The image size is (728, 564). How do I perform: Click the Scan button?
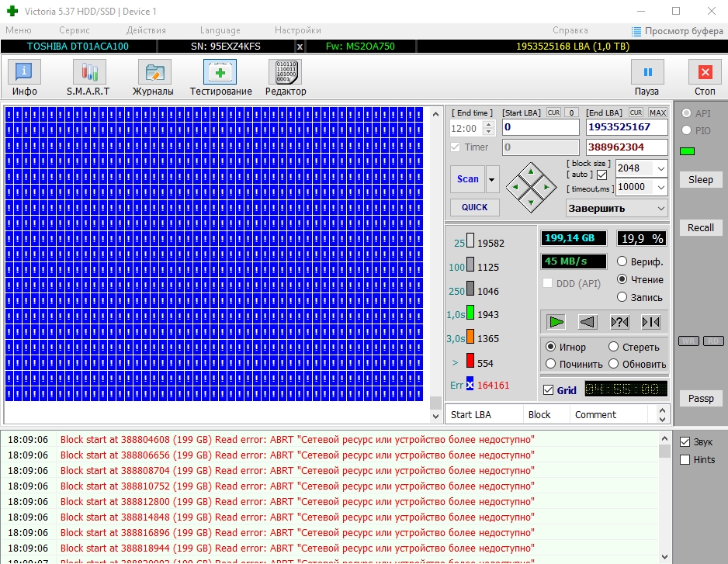point(467,179)
